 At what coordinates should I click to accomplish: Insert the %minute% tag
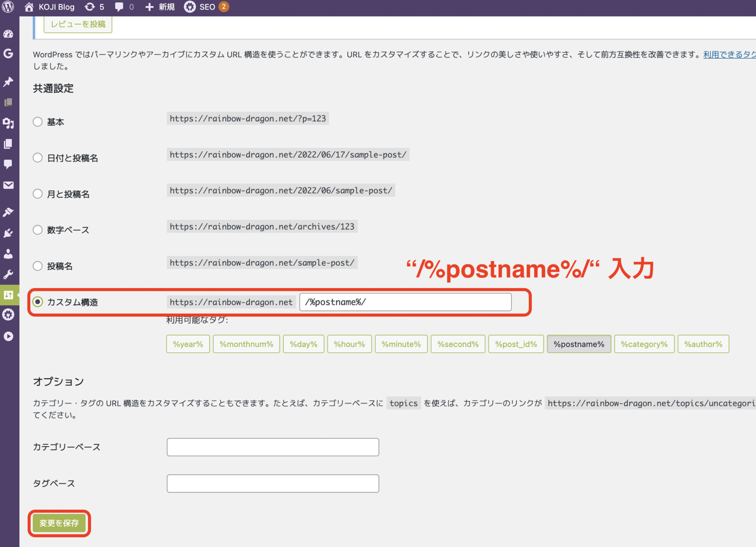[401, 344]
